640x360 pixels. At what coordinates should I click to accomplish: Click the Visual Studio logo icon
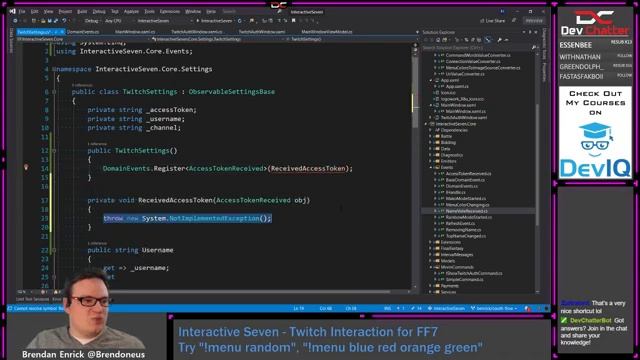tap(12, 11)
